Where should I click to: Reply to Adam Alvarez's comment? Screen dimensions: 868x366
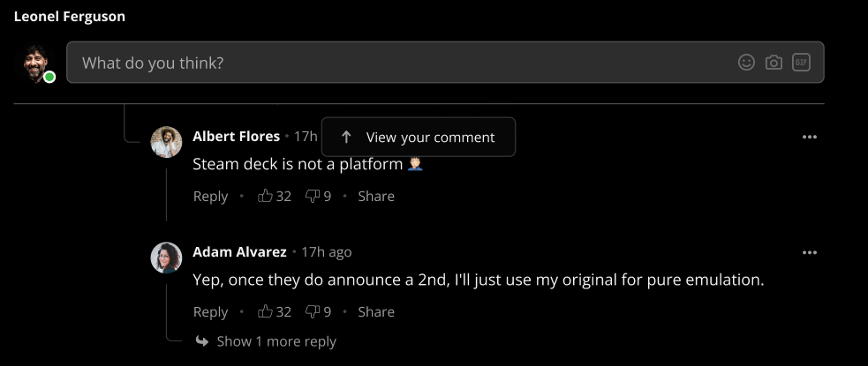point(210,312)
